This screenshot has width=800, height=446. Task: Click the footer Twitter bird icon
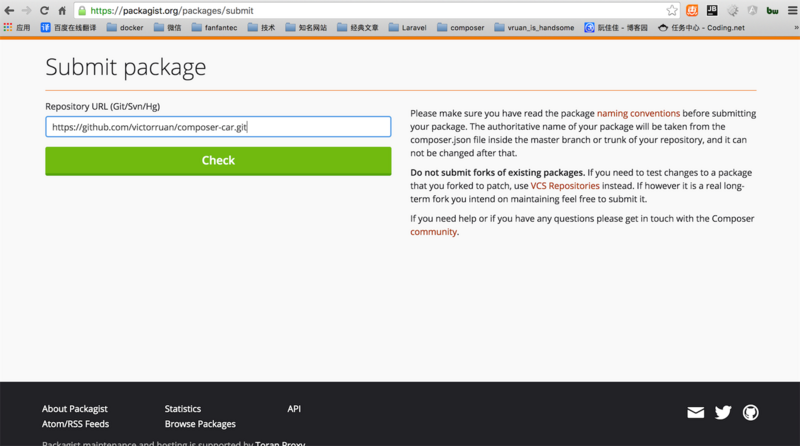723,412
